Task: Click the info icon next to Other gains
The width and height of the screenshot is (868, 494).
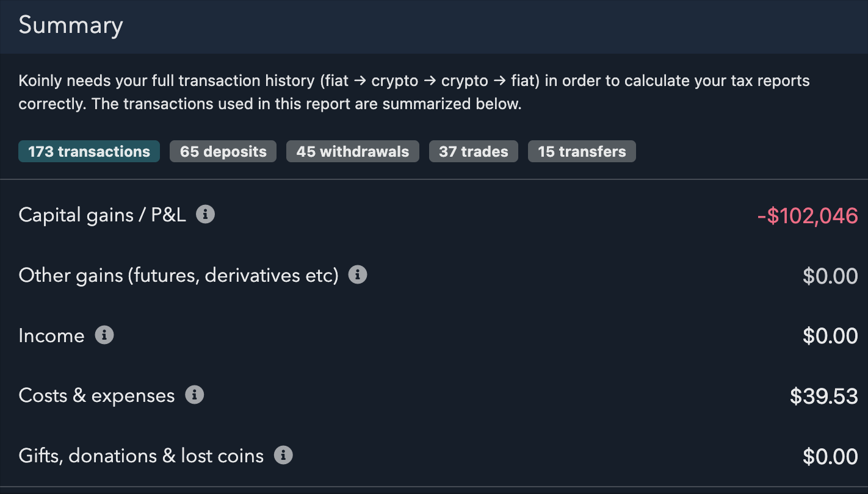Action: click(358, 275)
